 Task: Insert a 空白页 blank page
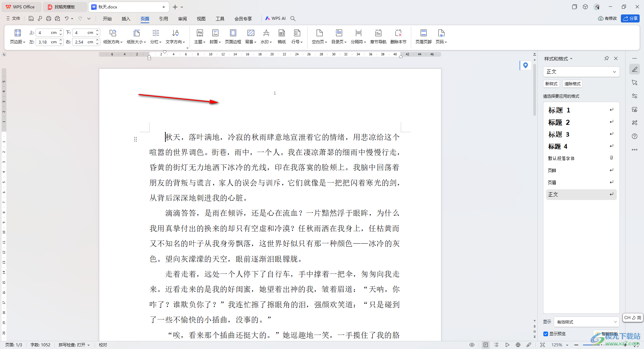pos(319,37)
